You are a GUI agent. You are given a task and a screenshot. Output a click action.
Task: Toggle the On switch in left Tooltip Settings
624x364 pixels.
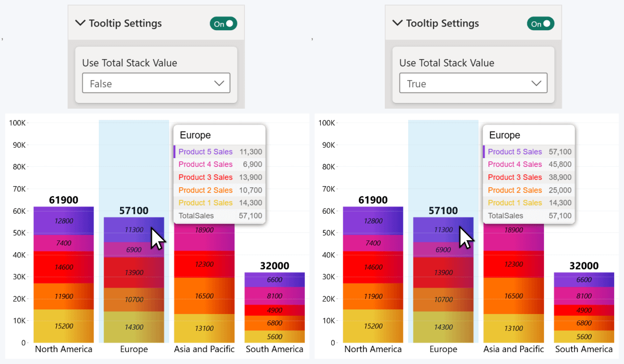click(x=223, y=23)
